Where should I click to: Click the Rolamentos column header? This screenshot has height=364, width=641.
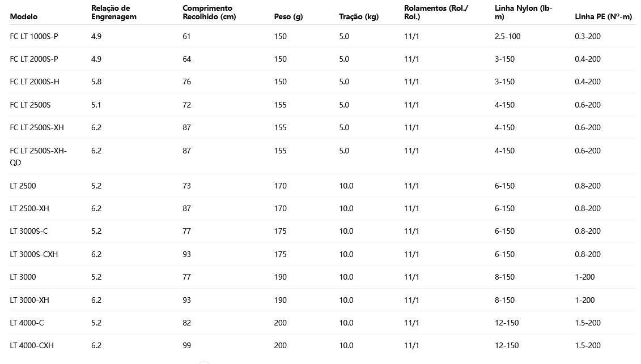[x=436, y=12]
